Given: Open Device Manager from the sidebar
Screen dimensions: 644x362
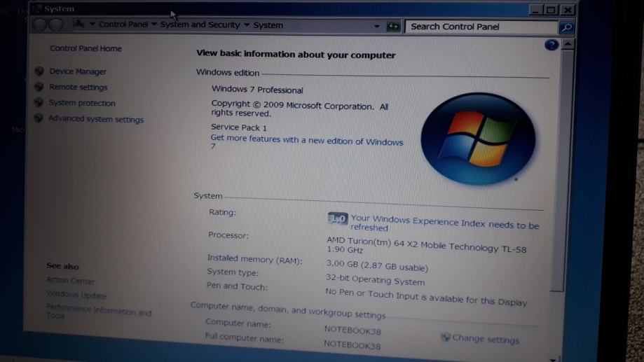Looking at the screenshot, I should [78, 71].
